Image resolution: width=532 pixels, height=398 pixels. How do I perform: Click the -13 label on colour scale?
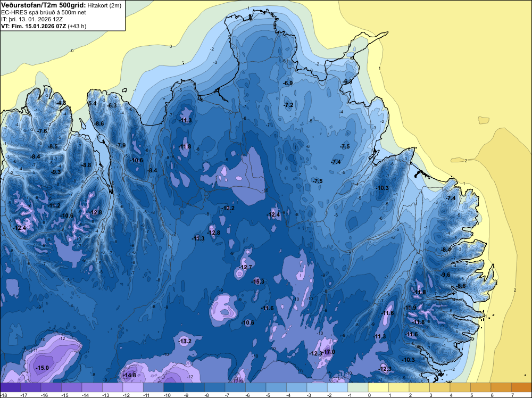(x=105, y=395)
